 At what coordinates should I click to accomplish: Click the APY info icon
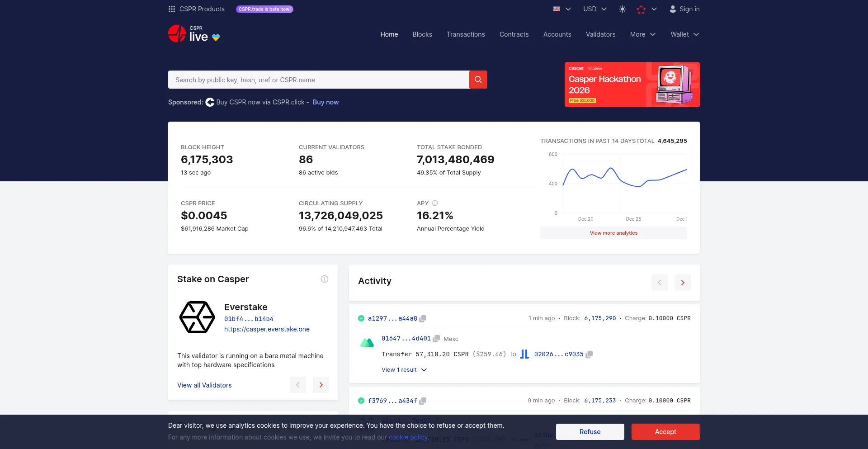pyautogui.click(x=435, y=203)
